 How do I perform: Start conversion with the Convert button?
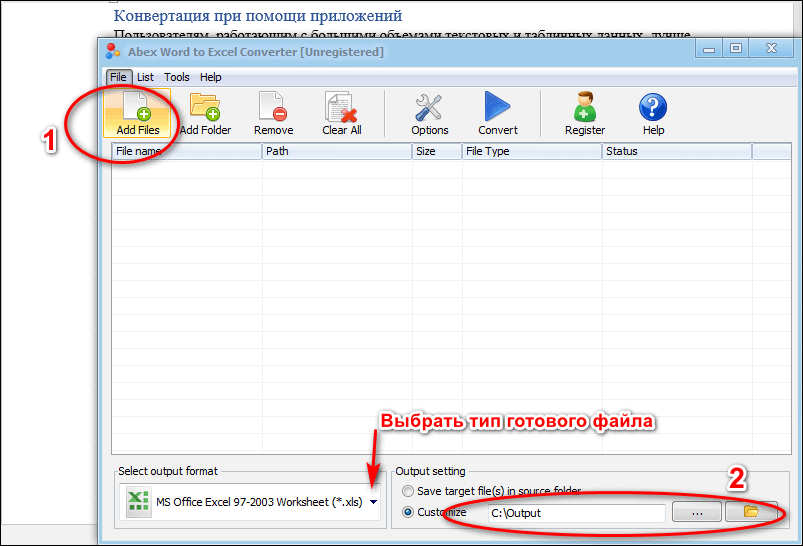pos(497,113)
